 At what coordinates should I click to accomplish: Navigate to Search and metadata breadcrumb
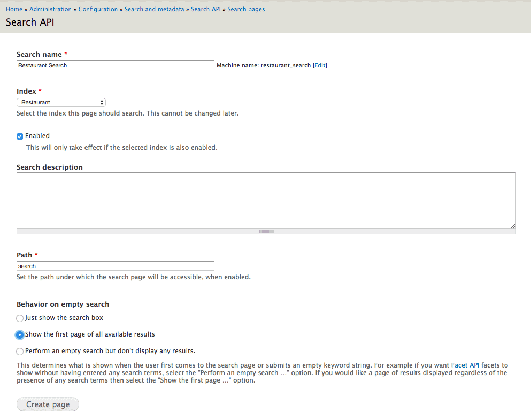(x=154, y=9)
